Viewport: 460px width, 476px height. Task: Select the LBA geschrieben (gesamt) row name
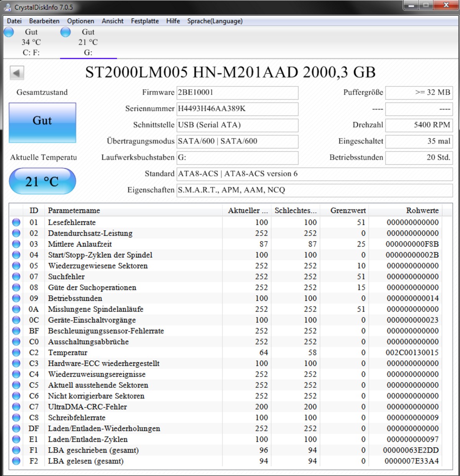point(93,450)
